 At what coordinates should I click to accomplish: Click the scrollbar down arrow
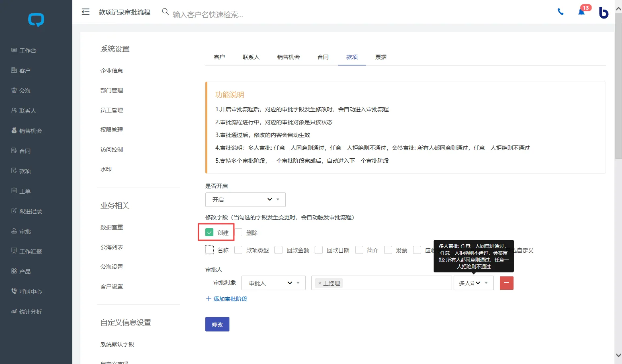[618, 356]
